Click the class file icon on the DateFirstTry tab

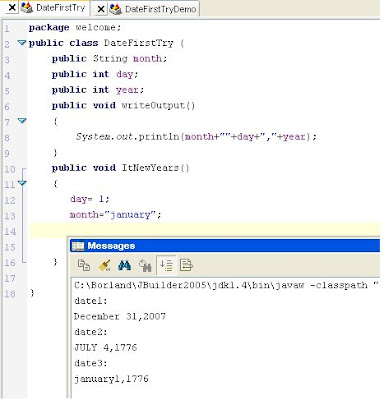[x=27, y=8]
